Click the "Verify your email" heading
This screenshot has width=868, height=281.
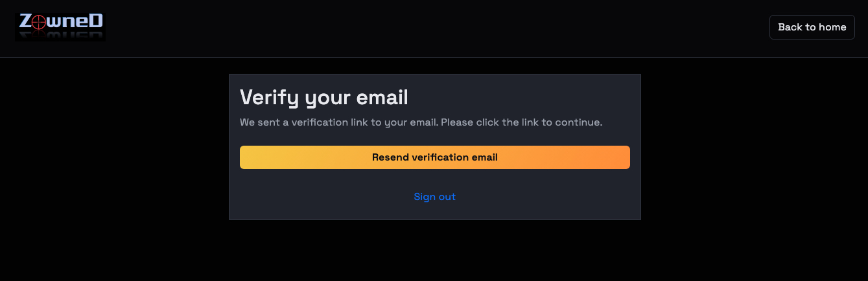[323, 98]
